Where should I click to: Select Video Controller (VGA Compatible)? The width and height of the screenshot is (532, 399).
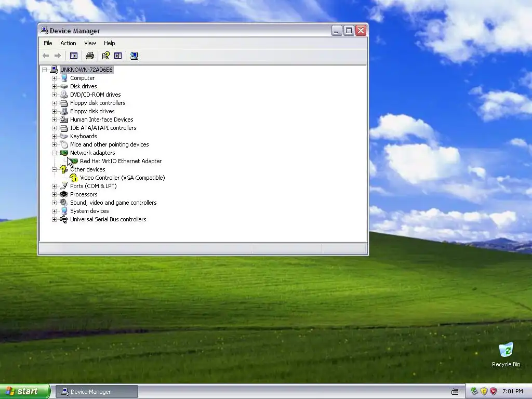coord(123,178)
